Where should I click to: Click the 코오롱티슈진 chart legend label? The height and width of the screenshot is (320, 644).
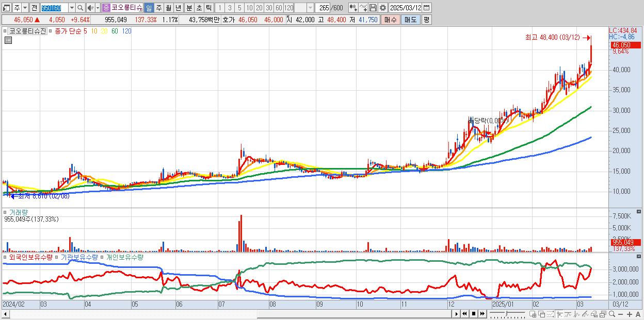pyautogui.click(x=28, y=31)
